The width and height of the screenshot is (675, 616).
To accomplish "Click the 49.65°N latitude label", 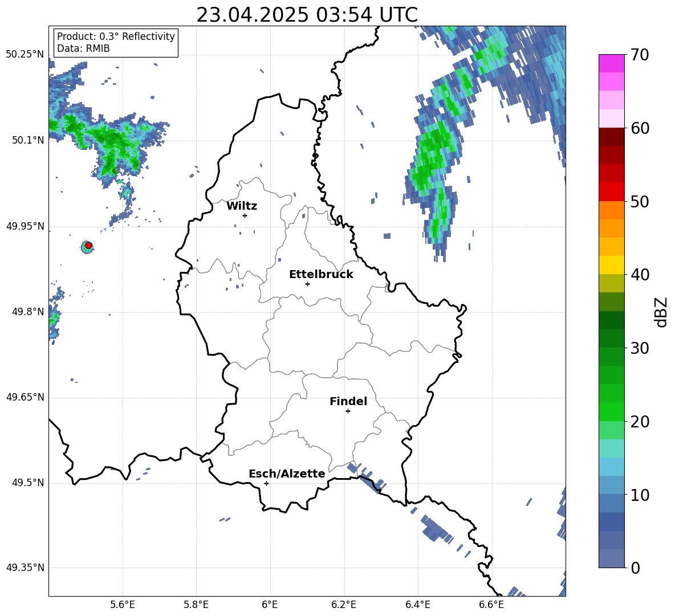I will pos(25,397).
